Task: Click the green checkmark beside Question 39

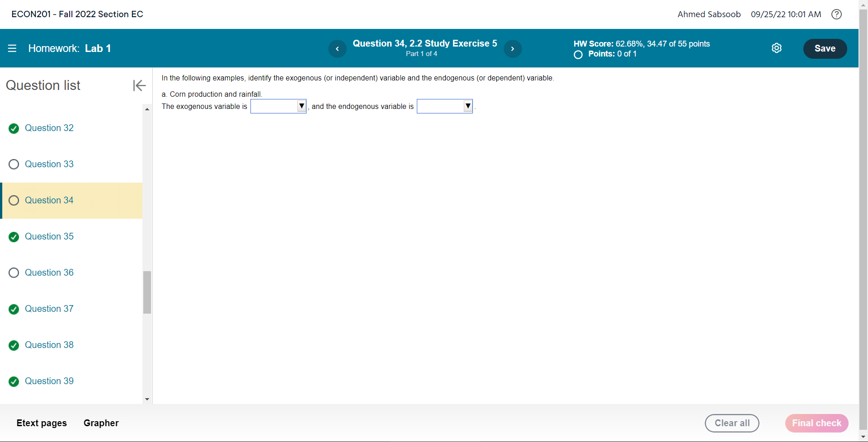Action: click(14, 381)
